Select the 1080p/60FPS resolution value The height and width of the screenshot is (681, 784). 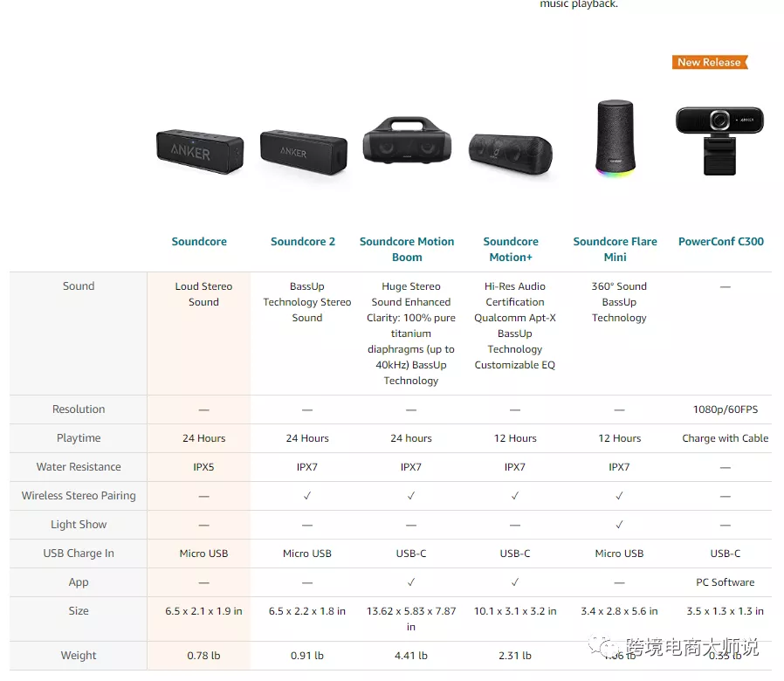point(726,409)
